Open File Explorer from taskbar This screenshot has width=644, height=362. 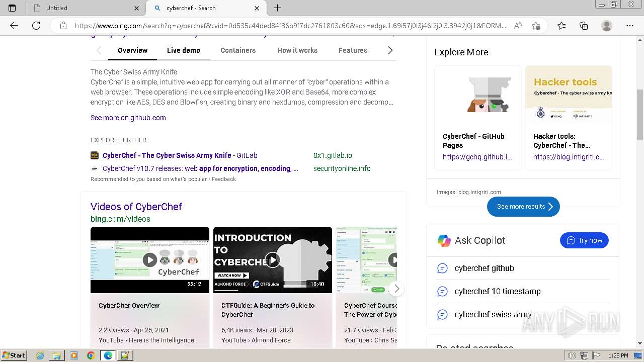(x=57, y=355)
